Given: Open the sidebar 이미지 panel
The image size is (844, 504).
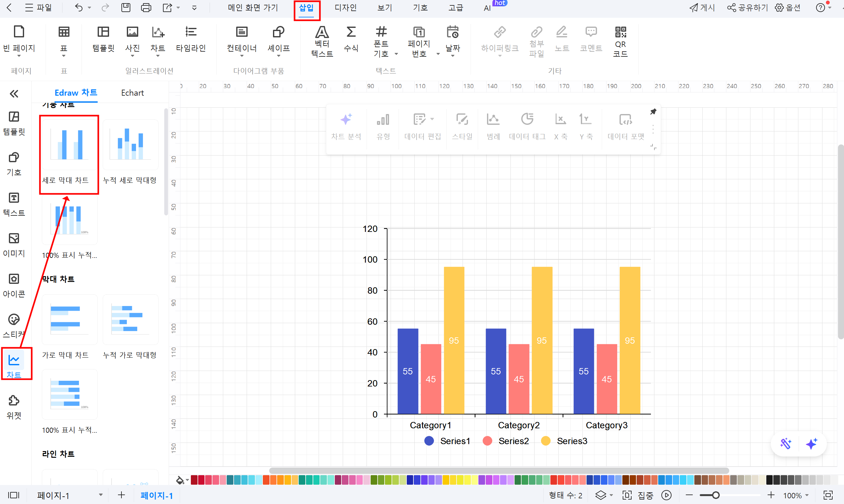Looking at the screenshot, I should pos(14,245).
